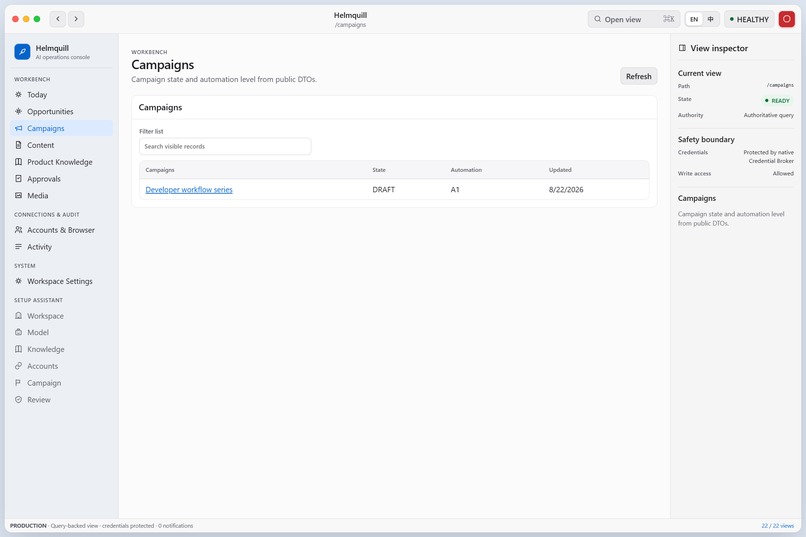Click the Open view magnifier icon
This screenshot has width=806, height=537.
tap(597, 19)
